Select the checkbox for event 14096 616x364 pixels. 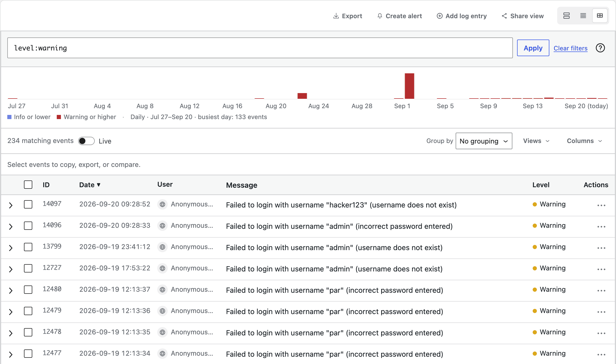click(28, 226)
